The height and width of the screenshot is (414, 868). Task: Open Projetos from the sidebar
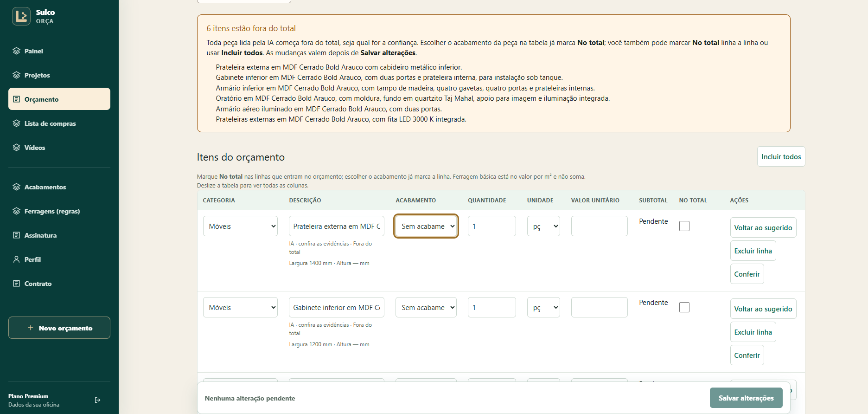click(59, 75)
